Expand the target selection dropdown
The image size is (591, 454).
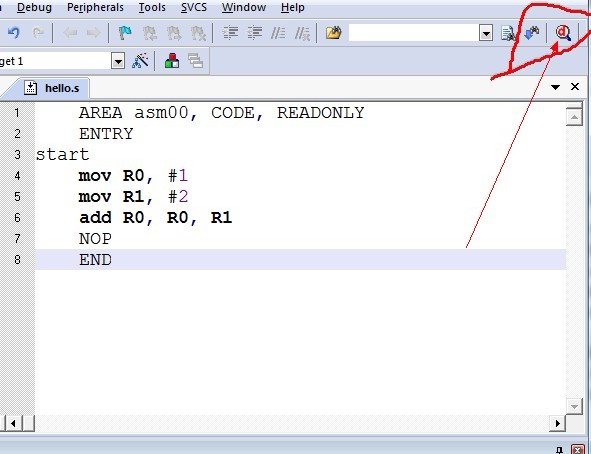[118, 61]
